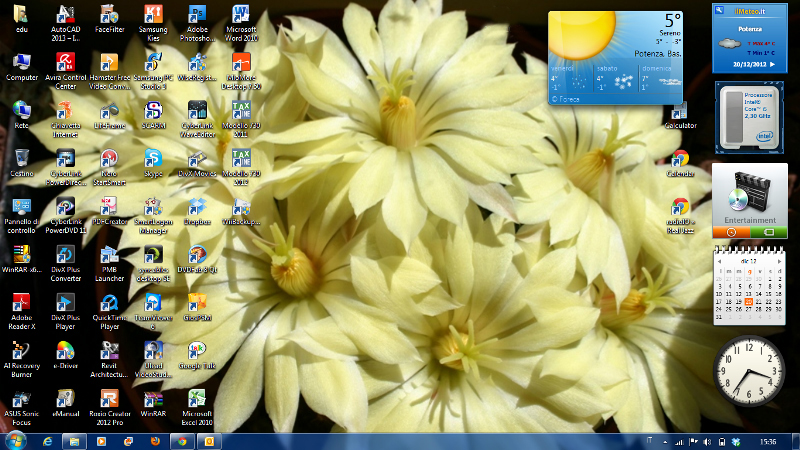Image resolution: width=800 pixels, height=450 pixels.
Task: Open radio105 Real Jazz Chrome shortcut
Action: [x=680, y=215]
